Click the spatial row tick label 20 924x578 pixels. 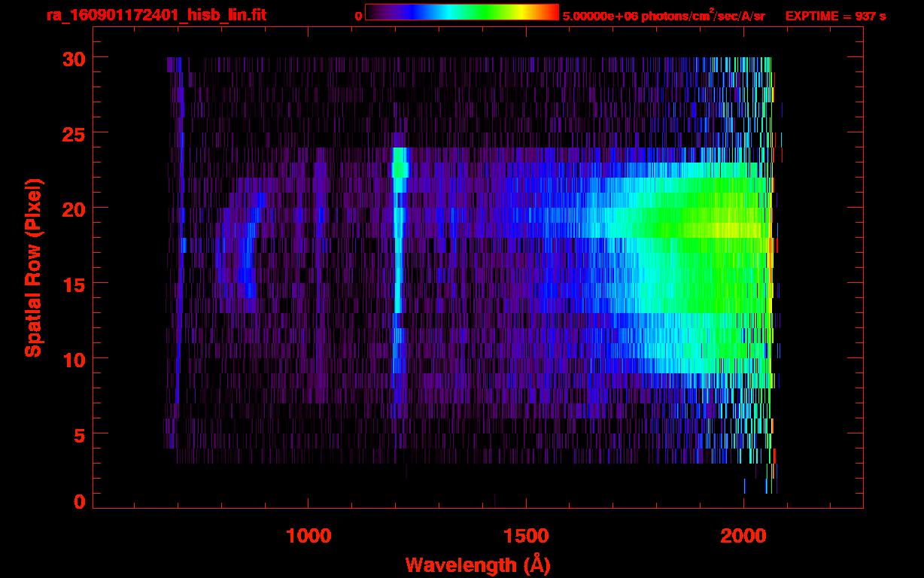tap(74, 208)
